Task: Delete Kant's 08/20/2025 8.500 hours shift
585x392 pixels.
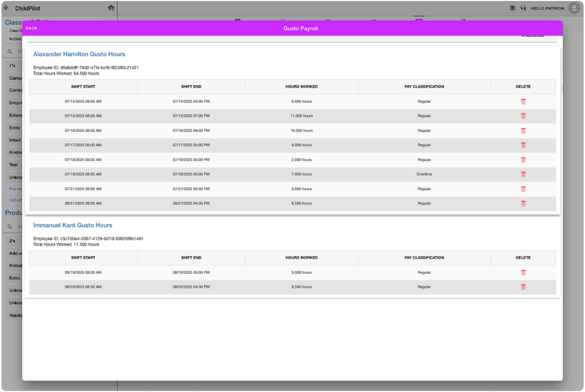Action: pos(523,287)
